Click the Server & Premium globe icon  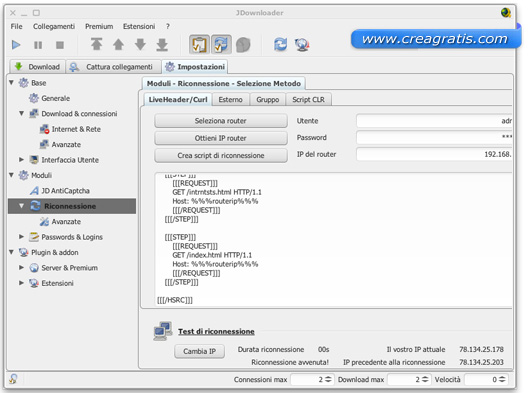pyautogui.click(x=34, y=268)
